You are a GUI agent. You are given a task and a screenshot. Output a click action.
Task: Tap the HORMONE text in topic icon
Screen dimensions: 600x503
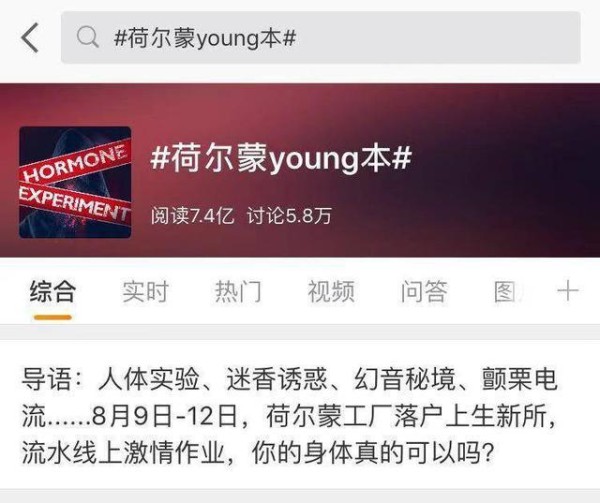(x=75, y=163)
